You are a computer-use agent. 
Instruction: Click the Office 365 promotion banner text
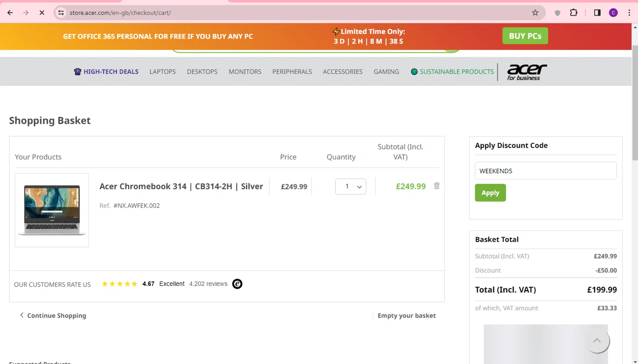pos(158,36)
